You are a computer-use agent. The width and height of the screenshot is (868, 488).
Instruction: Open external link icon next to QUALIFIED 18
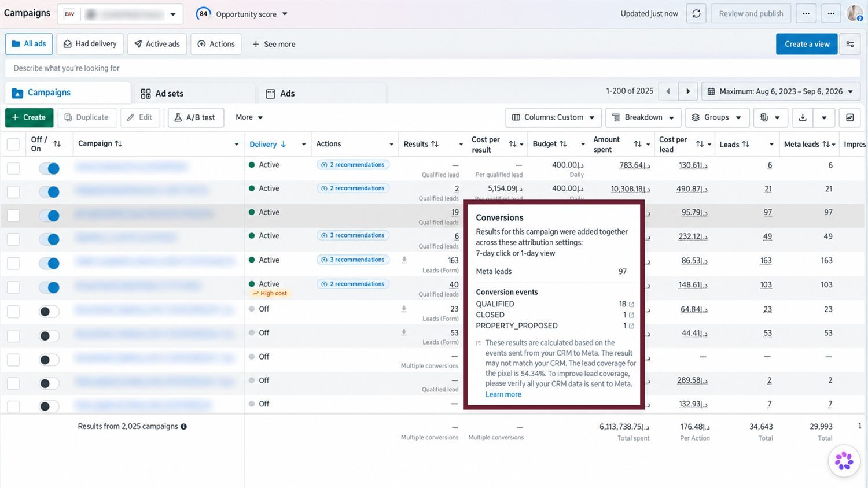(631, 304)
